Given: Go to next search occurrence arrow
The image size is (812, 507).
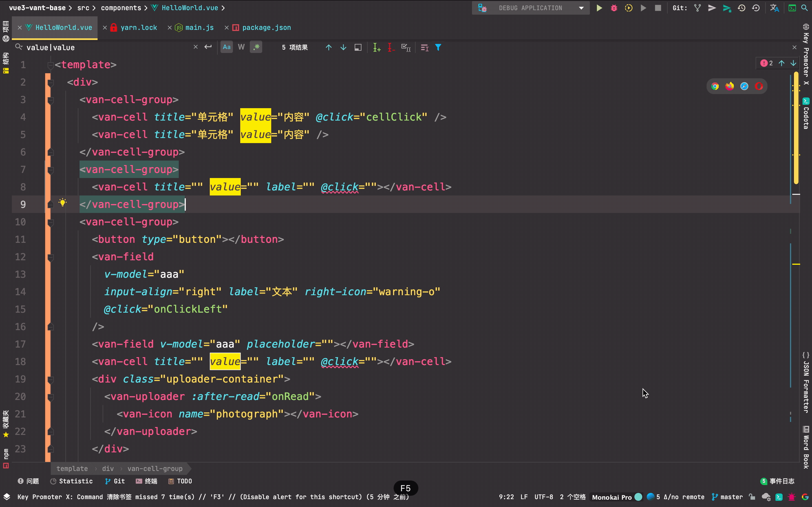Looking at the screenshot, I should (343, 48).
